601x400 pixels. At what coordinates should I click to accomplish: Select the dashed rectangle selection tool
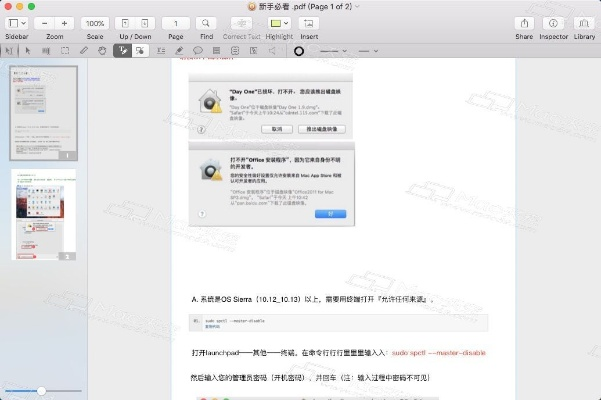(x=65, y=51)
